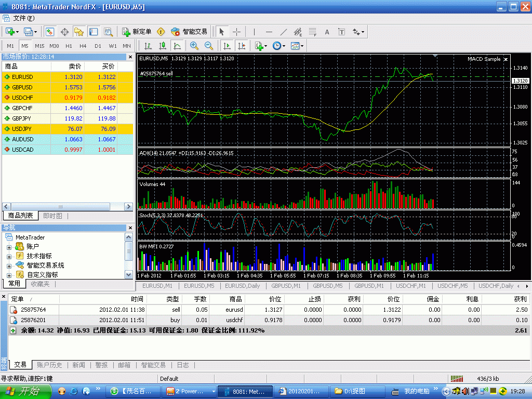Switch to the 账户历史 tab
The width and height of the screenshot is (532, 399).
point(49,365)
